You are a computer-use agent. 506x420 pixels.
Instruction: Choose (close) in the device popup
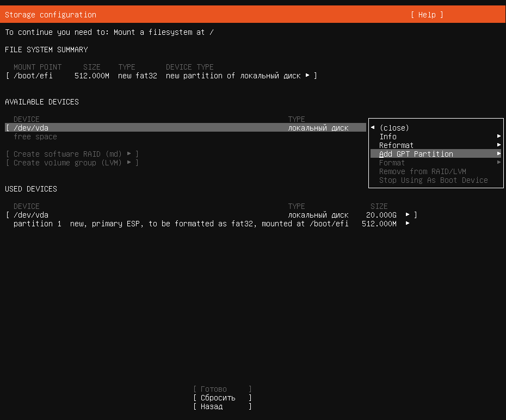[394, 128]
